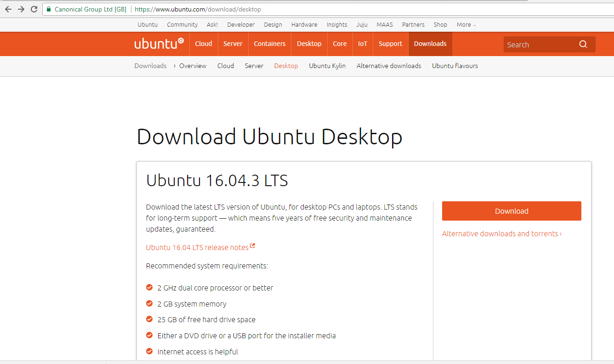Image resolution: width=614 pixels, height=364 pixels.
Task: Open the Ubuntu Kylin sub-navigation tab
Action: pyautogui.click(x=327, y=66)
